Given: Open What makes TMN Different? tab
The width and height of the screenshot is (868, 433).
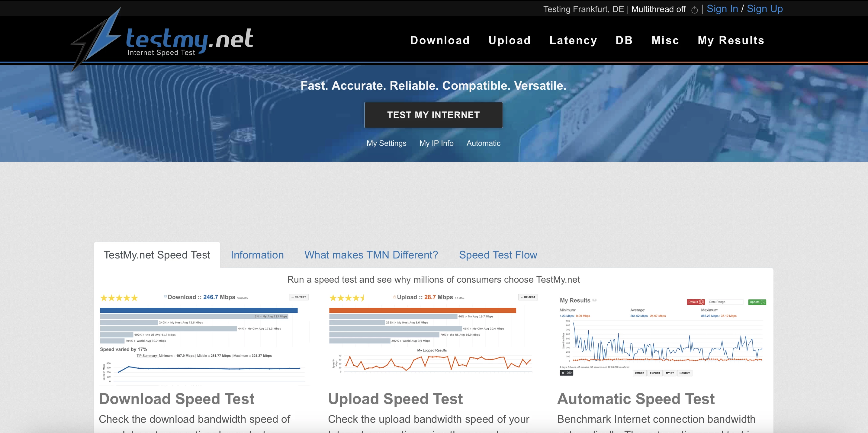Looking at the screenshot, I should 371,255.
